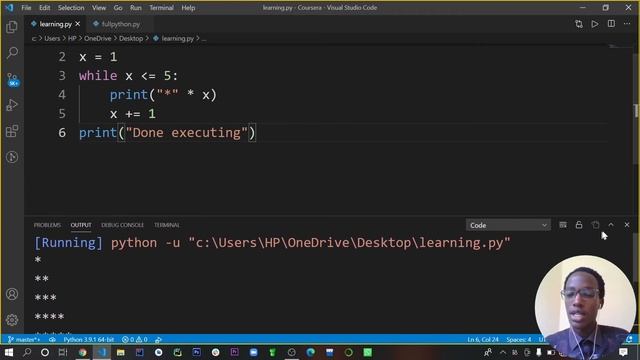
Task: Click the [Running] python command output line
Action: [272, 243]
